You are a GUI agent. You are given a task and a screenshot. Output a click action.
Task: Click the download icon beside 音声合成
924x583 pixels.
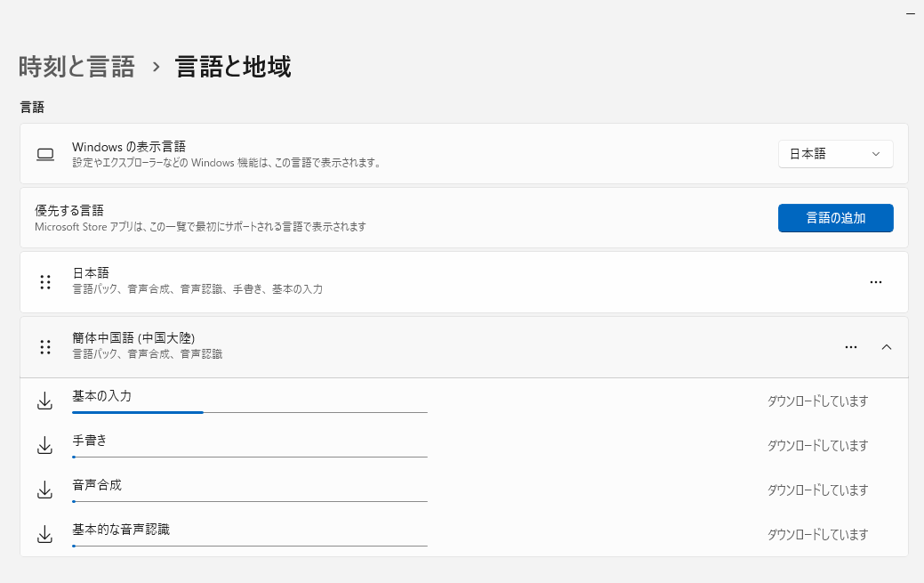[x=44, y=490]
